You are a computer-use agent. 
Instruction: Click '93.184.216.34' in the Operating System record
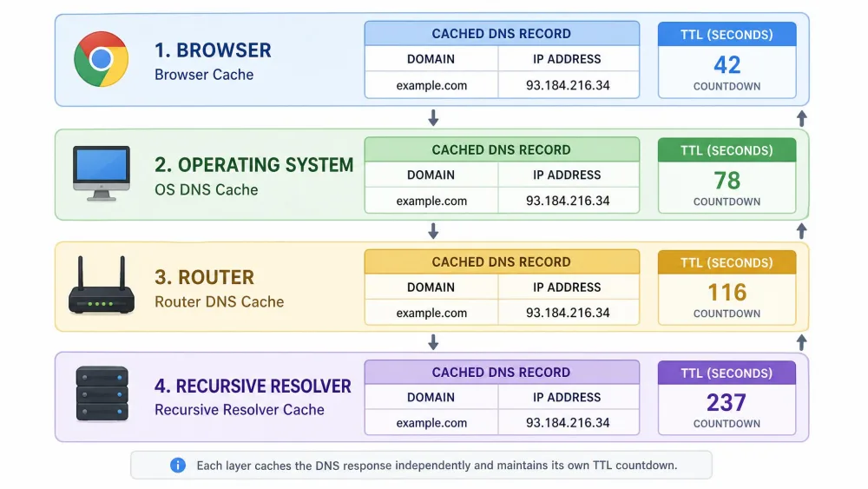click(x=568, y=201)
